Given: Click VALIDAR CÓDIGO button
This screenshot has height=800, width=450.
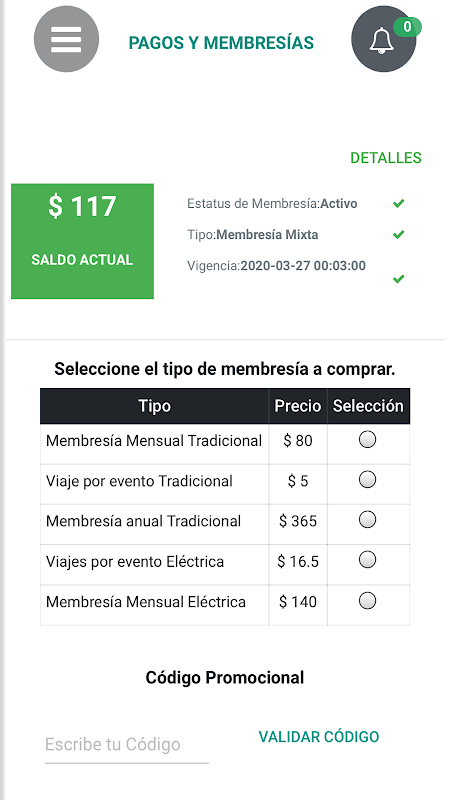Looking at the screenshot, I should (x=319, y=737).
